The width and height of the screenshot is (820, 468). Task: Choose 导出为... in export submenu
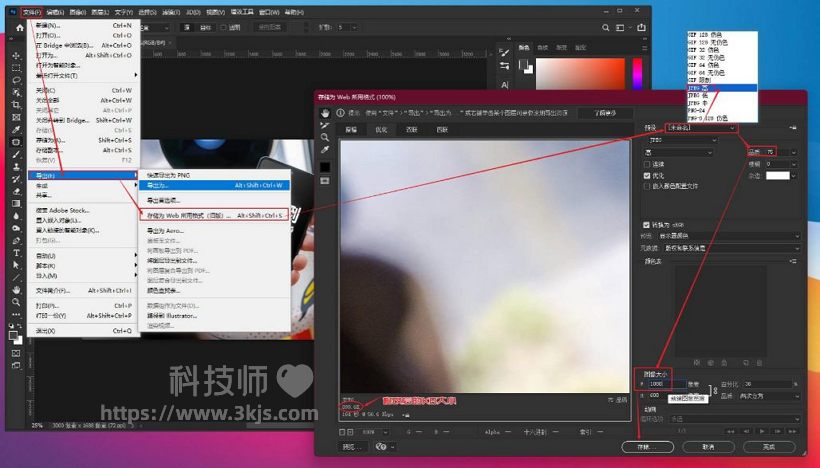[x=215, y=185]
